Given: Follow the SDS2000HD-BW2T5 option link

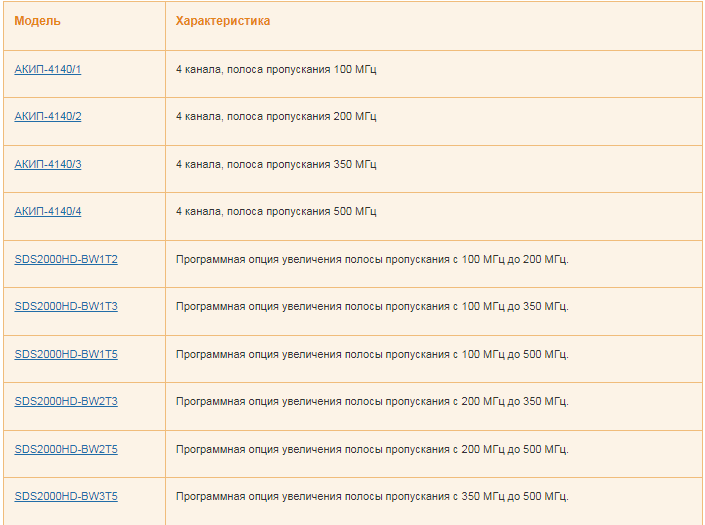Looking at the screenshot, I should 66,449.
